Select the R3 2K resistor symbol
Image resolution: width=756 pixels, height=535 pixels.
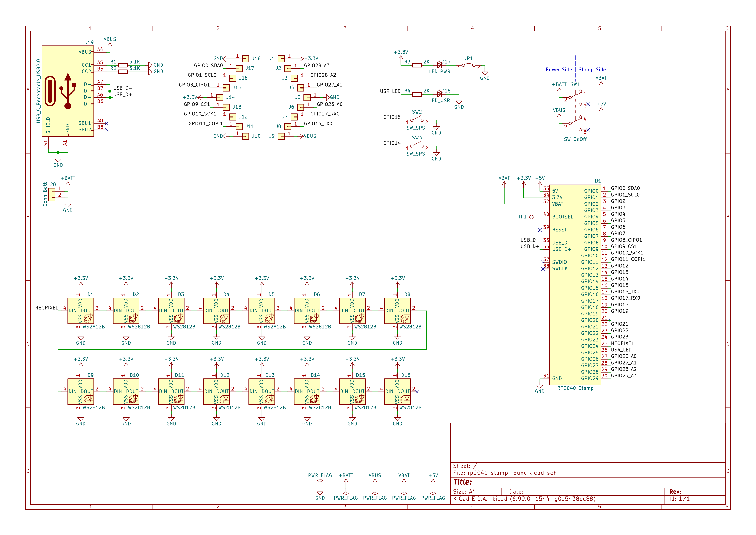[417, 65]
